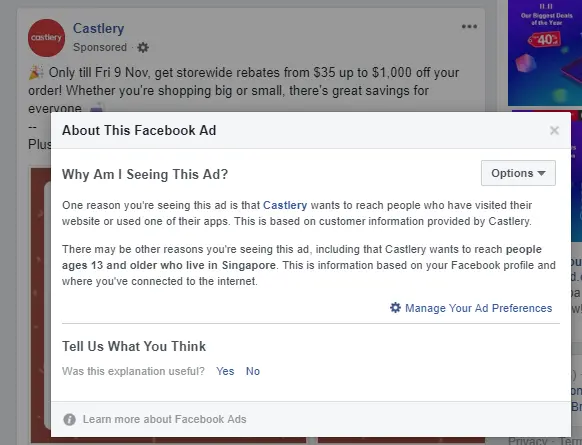This screenshot has width=582, height=445.
Task: Click the gear icon beside Sponsored
Action: 143,48
